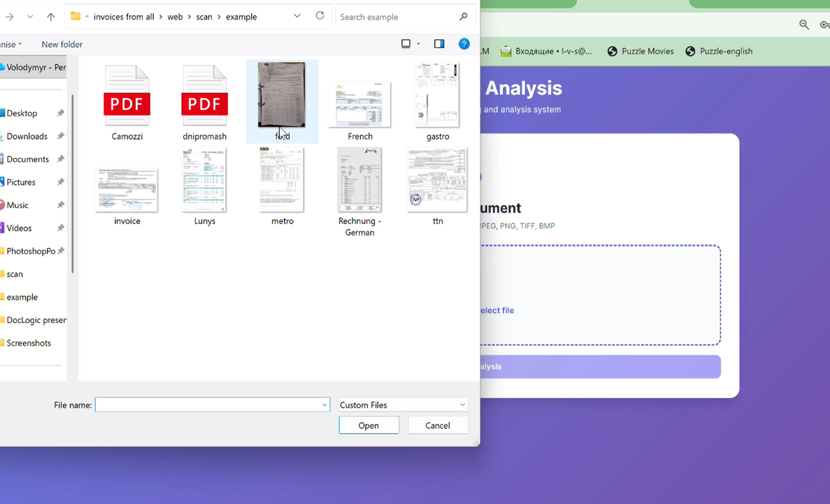This screenshot has height=504, width=830.
Task: Click the New folder menu item
Action: click(x=62, y=44)
